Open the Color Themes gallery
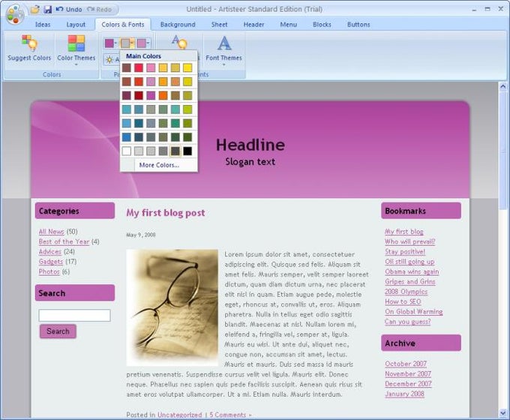510x420 pixels. (x=76, y=49)
